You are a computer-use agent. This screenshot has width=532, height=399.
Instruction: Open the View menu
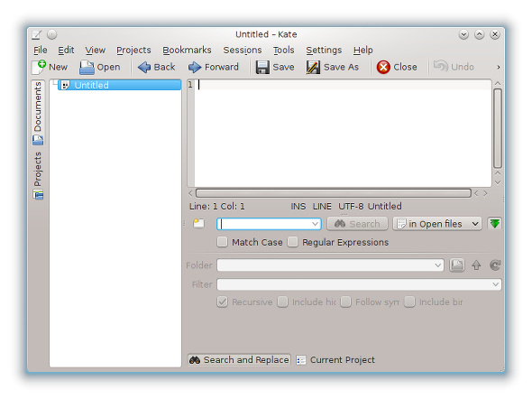(x=95, y=50)
